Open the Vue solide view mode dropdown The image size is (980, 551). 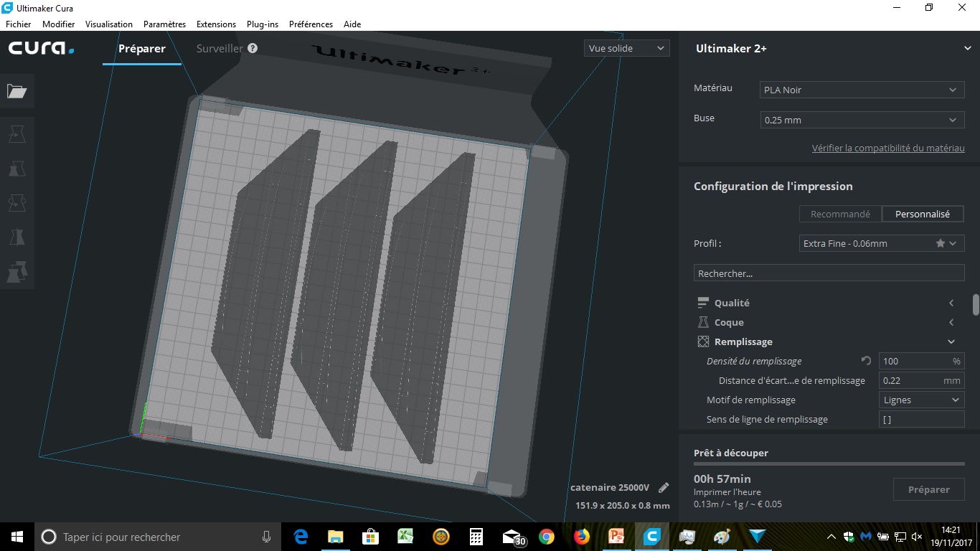click(626, 48)
